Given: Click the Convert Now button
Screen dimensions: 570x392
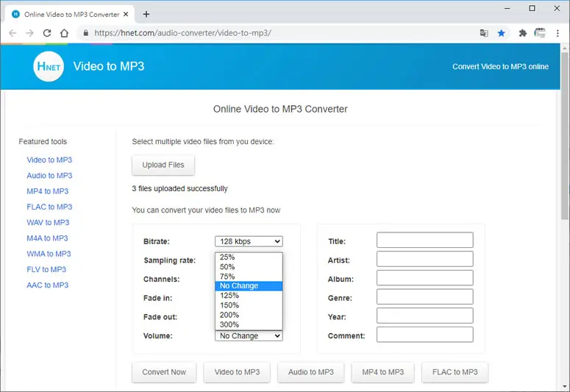Looking at the screenshot, I should pyautogui.click(x=164, y=372).
